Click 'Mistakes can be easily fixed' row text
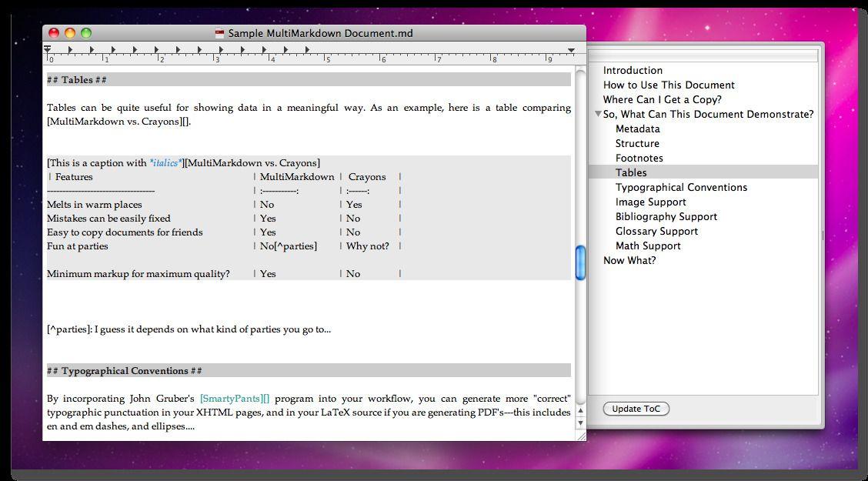 click(x=108, y=219)
